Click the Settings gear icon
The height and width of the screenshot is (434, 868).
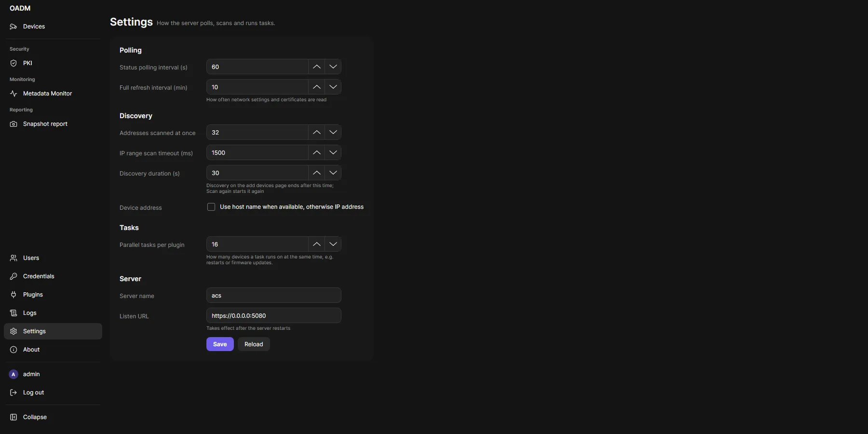[x=14, y=331]
